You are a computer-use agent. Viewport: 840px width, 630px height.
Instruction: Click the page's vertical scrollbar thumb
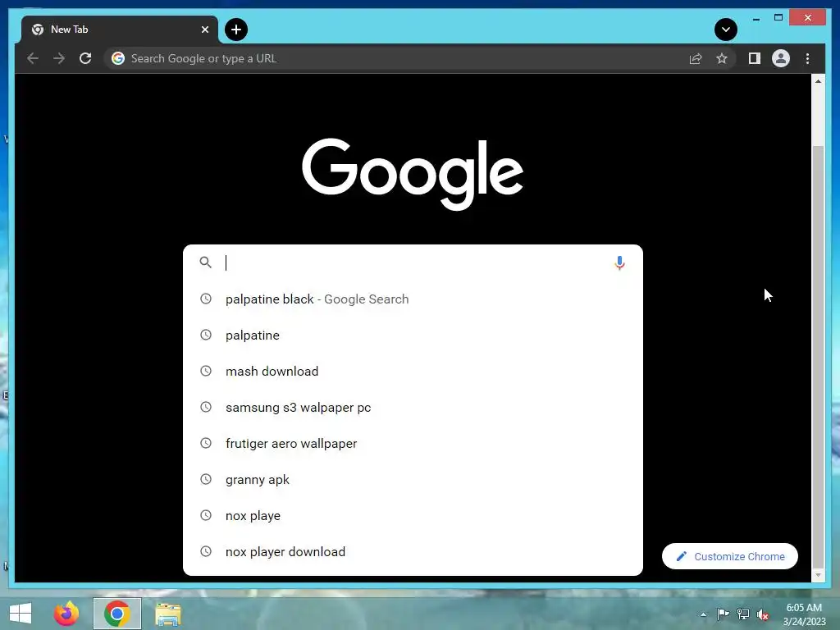[818, 356]
